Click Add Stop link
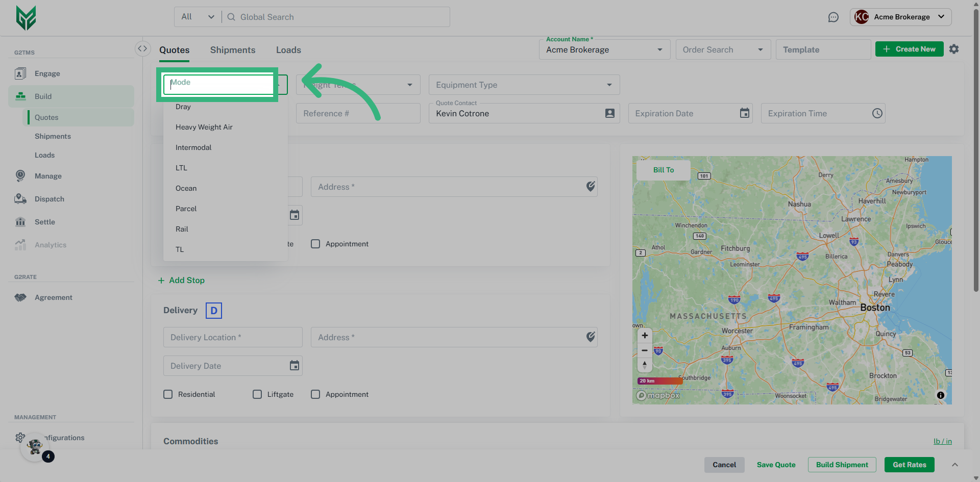980x482 pixels. [x=182, y=281]
